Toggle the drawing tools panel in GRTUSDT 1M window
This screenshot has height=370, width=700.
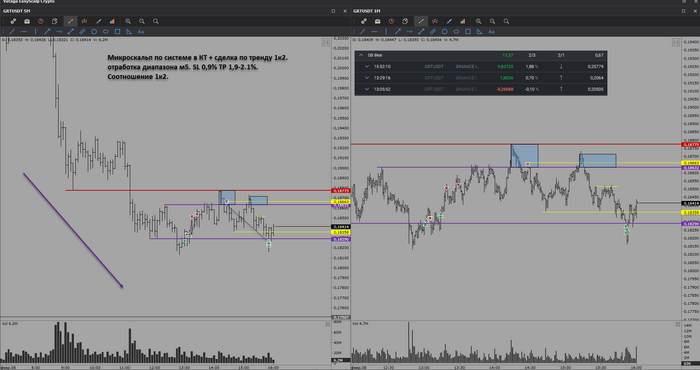tap(421, 21)
